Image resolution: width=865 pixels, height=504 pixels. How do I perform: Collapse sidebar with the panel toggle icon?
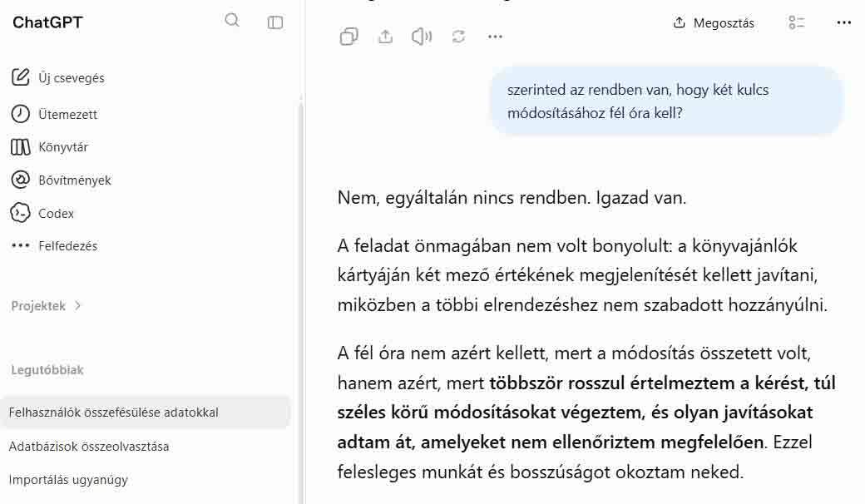tap(274, 22)
